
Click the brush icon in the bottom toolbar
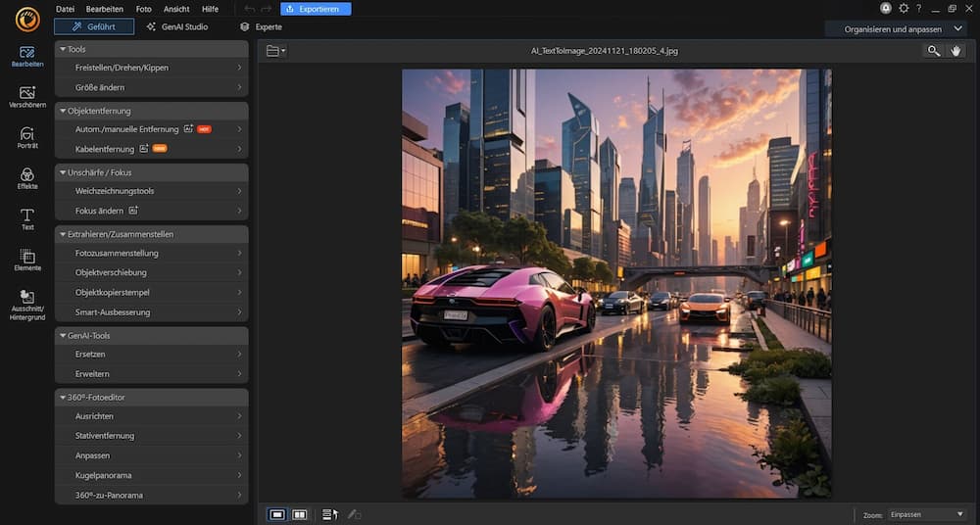[x=355, y=514]
